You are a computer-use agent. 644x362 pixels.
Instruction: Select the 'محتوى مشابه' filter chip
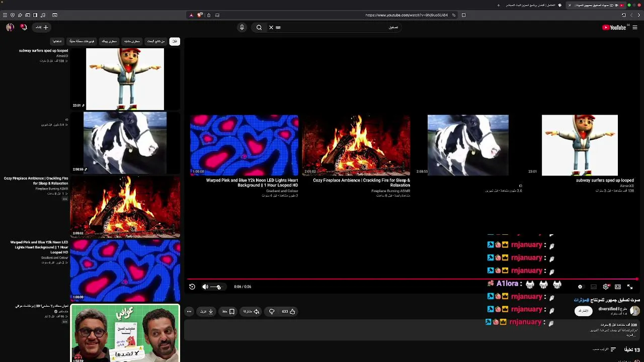pos(132,41)
